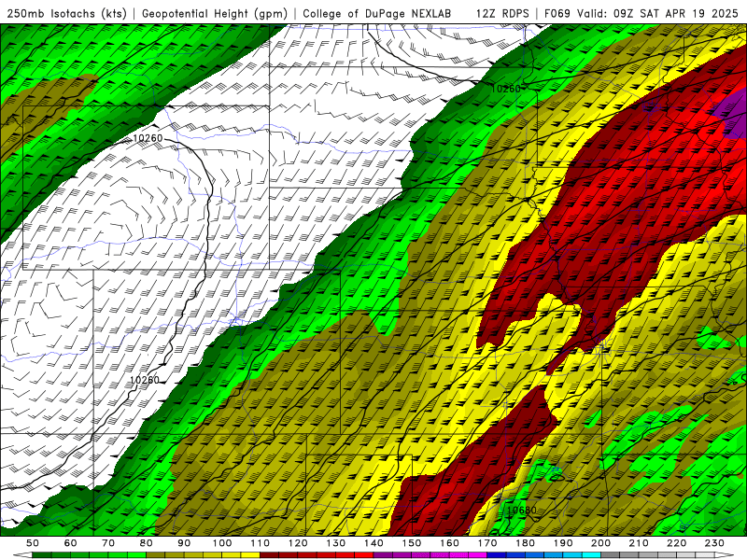The width and height of the screenshot is (747, 560).
Task: Click the white arrow at color bar's right end
Action: click(x=725, y=555)
